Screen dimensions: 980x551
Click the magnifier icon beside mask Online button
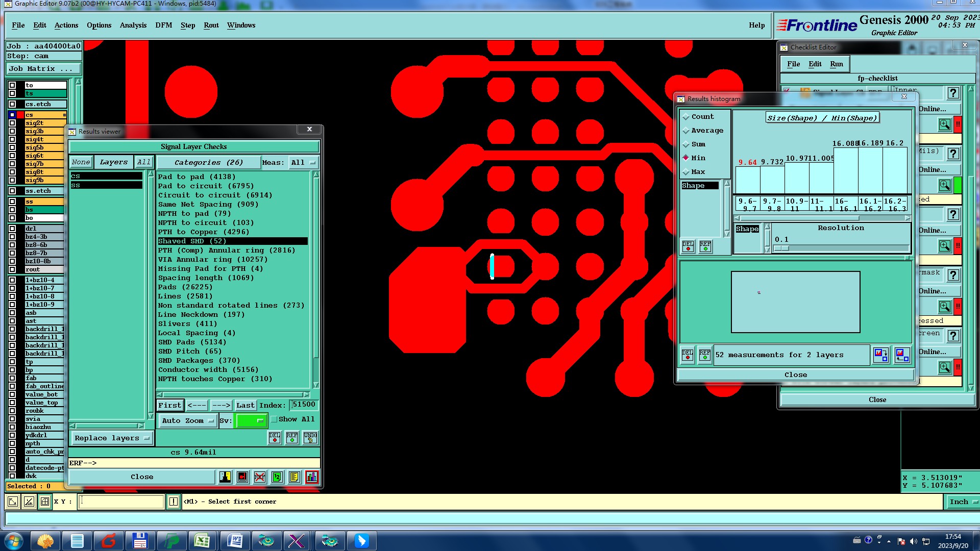[944, 307]
